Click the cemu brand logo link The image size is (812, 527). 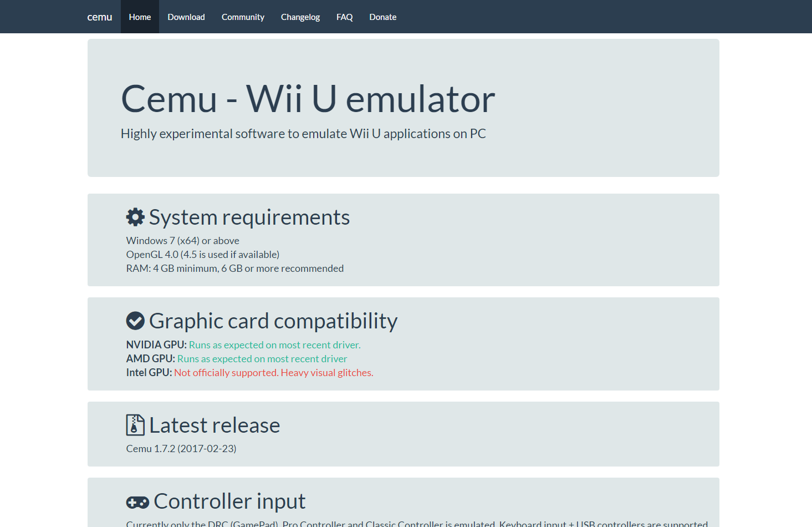[100, 17]
